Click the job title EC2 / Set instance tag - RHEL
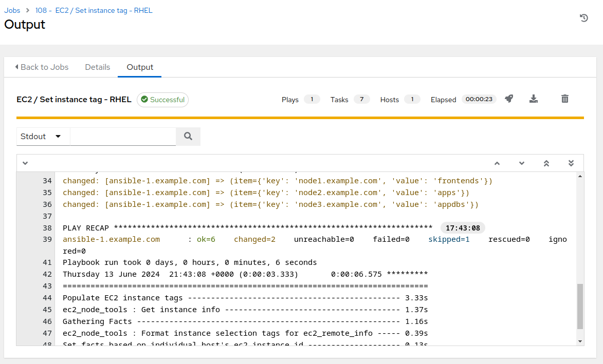Screen dimensions: 603x364 click(x=74, y=100)
